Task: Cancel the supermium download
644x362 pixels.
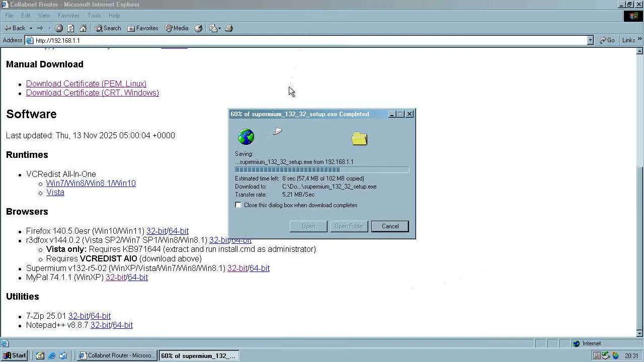Action: click(x=390, y=226)
